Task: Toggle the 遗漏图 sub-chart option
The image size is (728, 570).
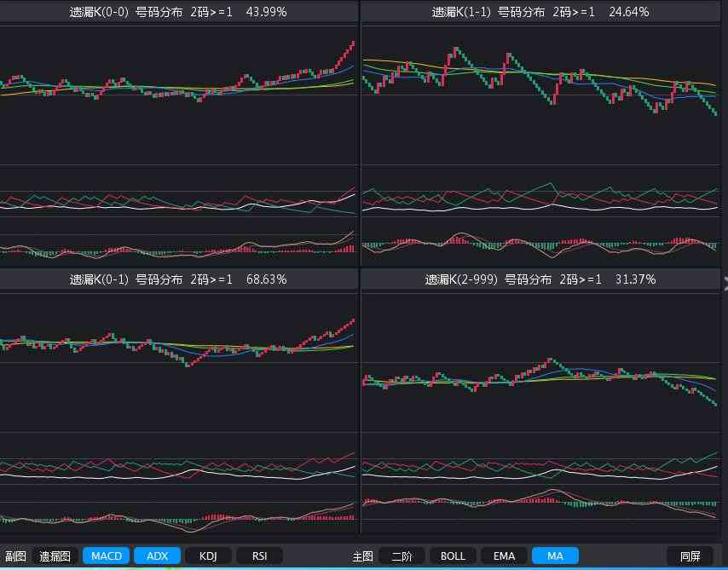Action: pyautogui.click(x=55, y=556)
